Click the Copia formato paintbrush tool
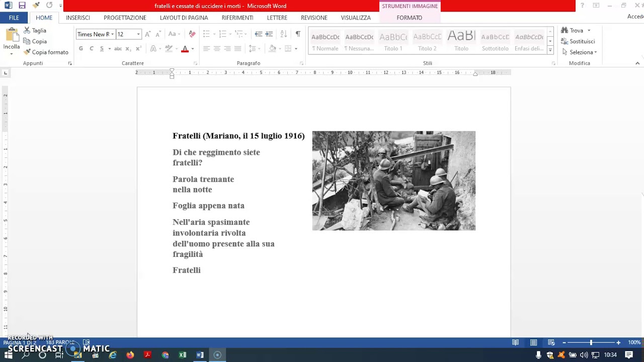This screenshot has height=362, width=644. [46, 52]
